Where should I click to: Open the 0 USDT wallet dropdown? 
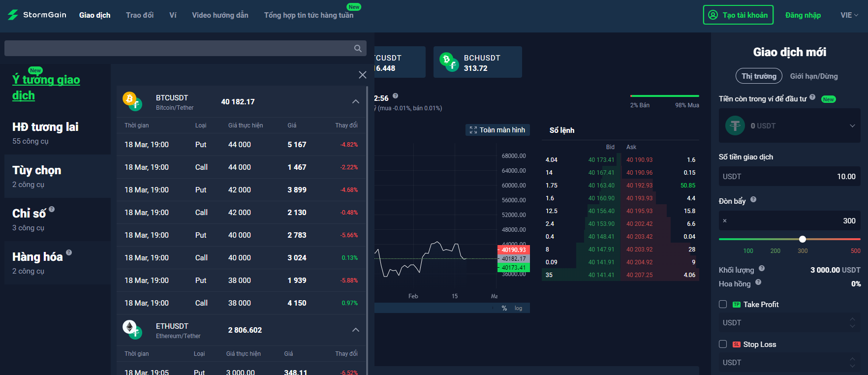(x=790, y=125)
